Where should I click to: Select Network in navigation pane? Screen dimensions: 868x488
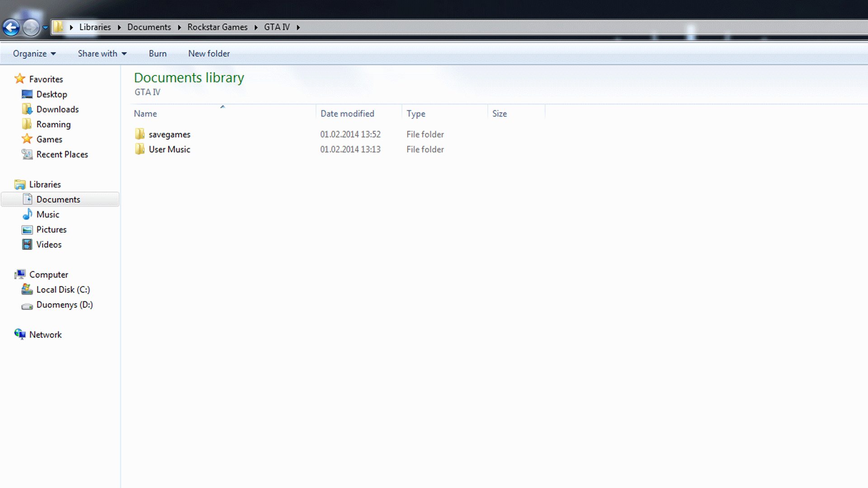(45, 334)
